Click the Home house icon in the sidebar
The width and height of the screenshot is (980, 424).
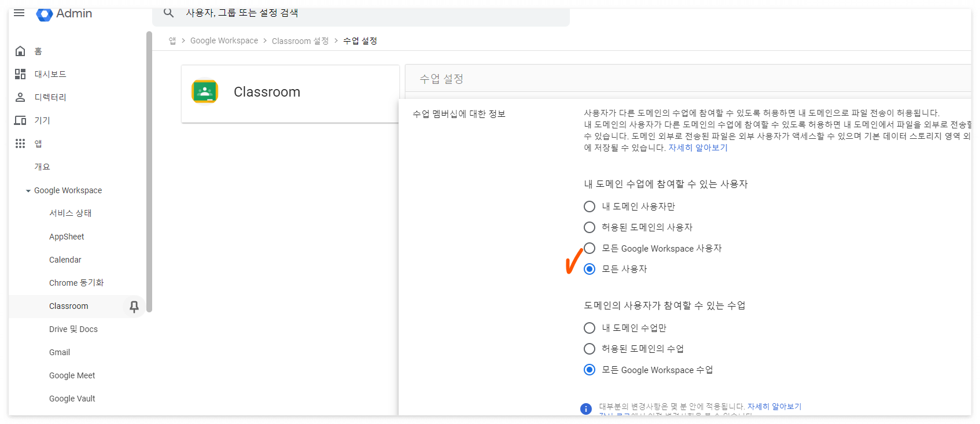coord(20,51)
